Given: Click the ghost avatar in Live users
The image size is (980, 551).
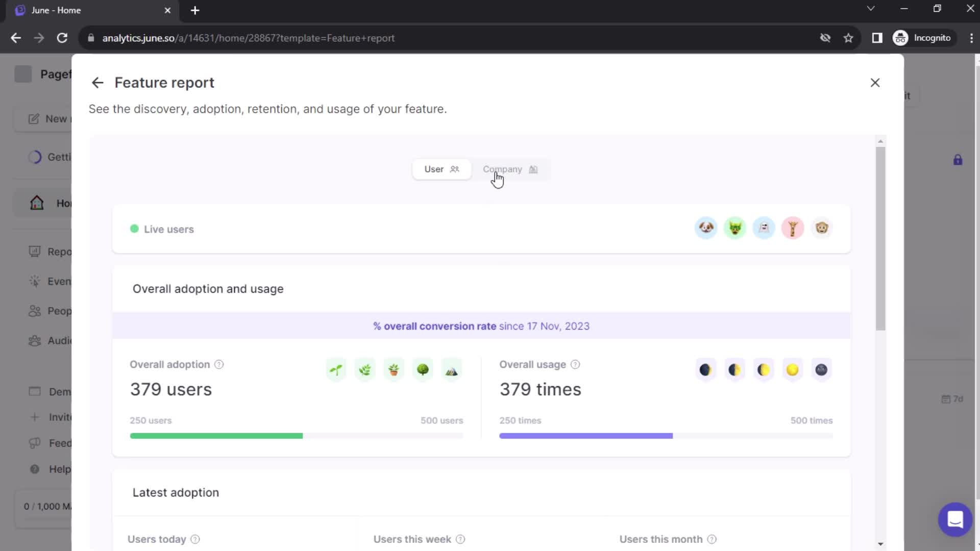Looking at the screenshot, I should point(764,228).
